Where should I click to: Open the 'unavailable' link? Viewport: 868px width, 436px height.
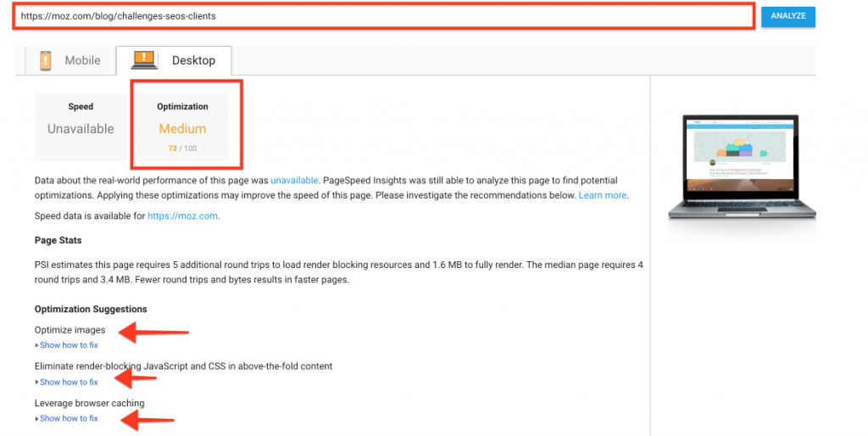pyautogui.click(x=294, y=181)
